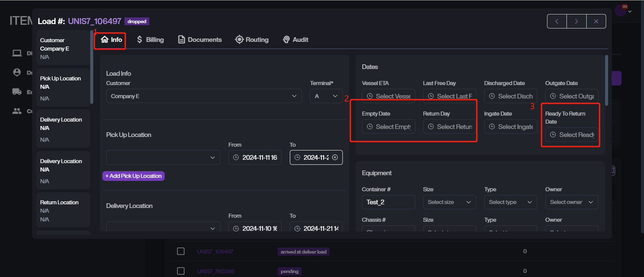
Task: Click the notification avatar badge icon
Action: coord(621,10)
